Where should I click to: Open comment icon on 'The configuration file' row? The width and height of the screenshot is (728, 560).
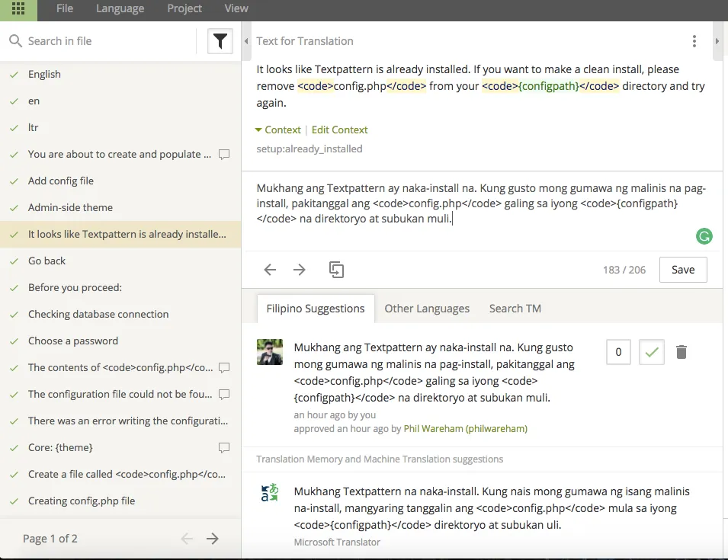tap(224, 395)
